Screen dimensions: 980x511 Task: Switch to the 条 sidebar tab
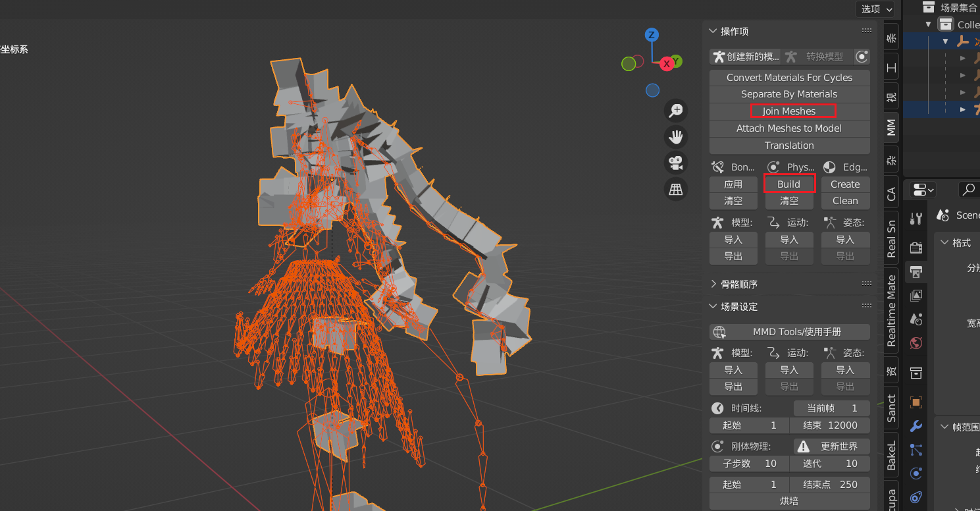(891, 38)
